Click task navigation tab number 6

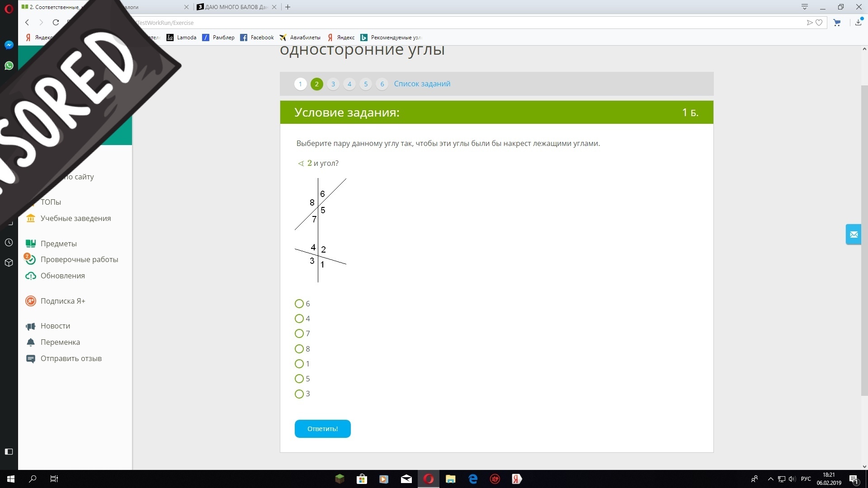[x=382, y=84]
